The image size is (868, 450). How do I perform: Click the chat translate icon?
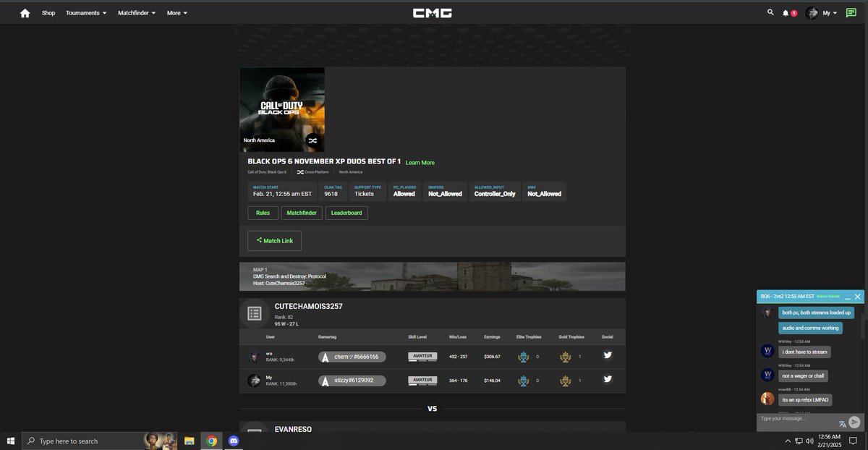(x=842, y=424)
